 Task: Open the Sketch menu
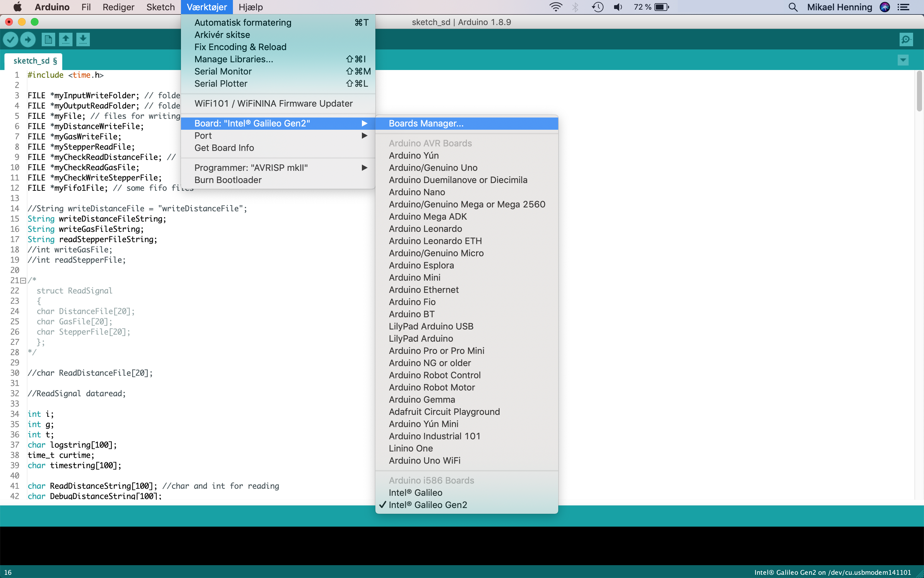160,7
